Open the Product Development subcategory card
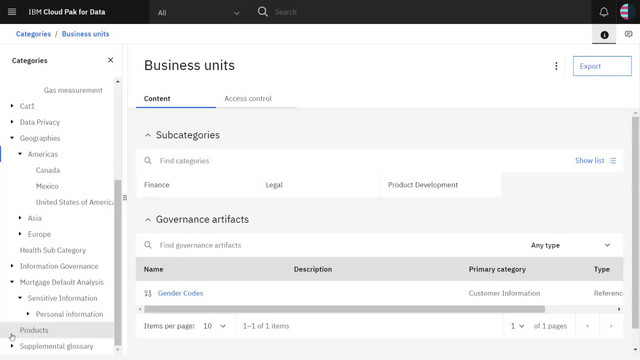The width and height of the screenshot is (640, 360). 440,185
